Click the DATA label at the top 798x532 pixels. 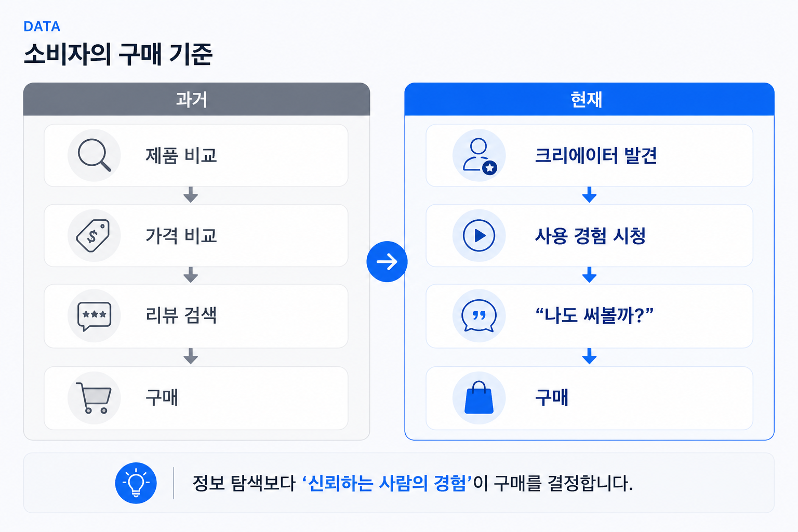coord(42,26)
